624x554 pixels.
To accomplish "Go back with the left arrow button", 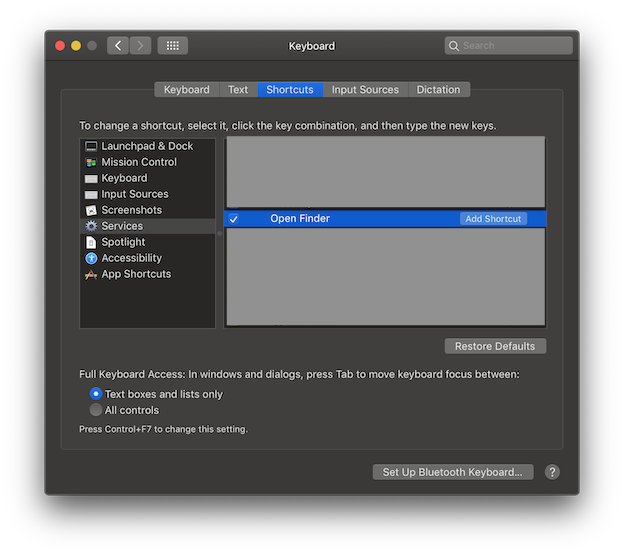I will 118,46.
